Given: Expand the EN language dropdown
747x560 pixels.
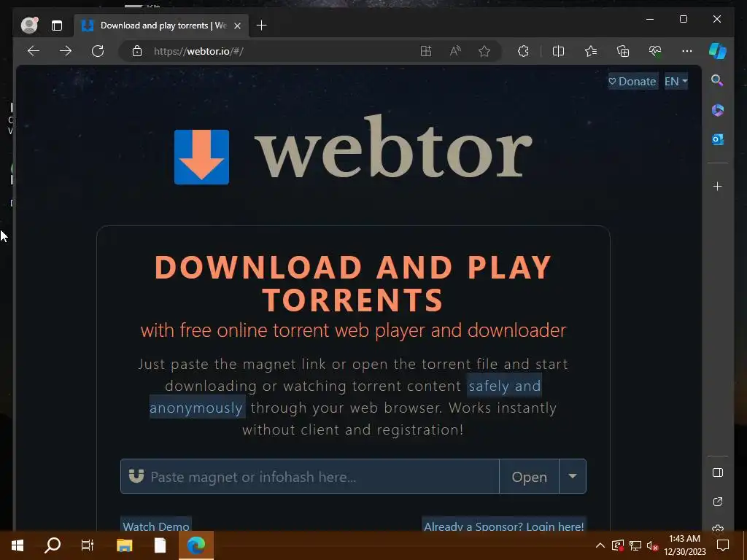Looking at the screenshot, I should pos(676,82).
